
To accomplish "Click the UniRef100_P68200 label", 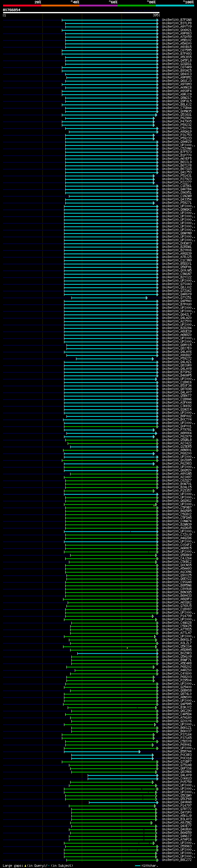I will [177, 453].
